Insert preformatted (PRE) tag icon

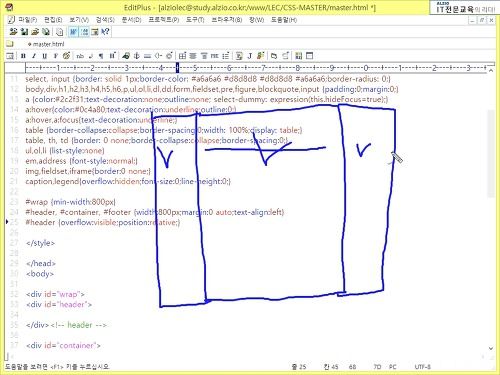(215, 56)
